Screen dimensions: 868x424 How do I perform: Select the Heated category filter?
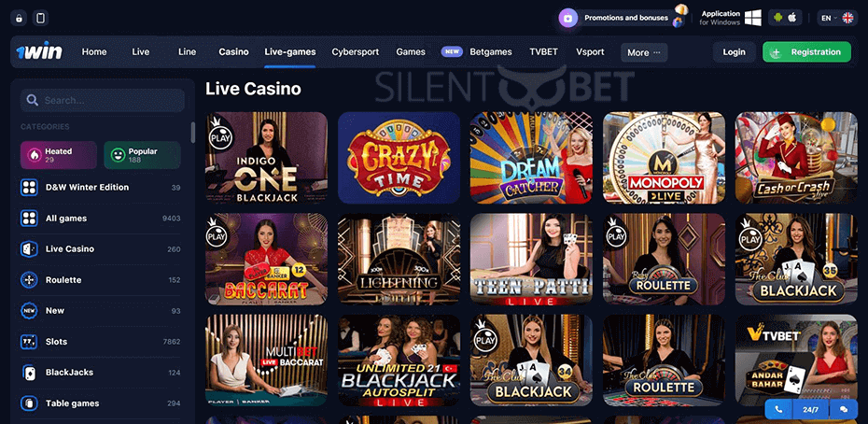(x=59, y=155)
